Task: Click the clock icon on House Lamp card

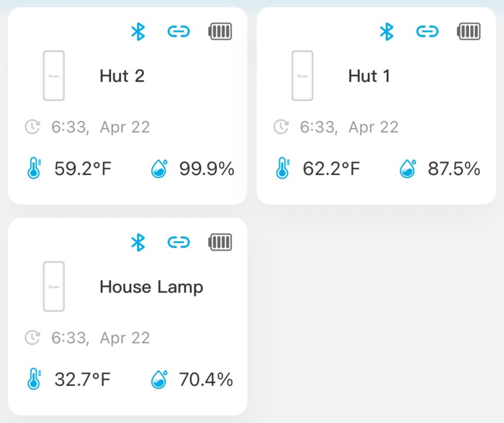Action: (32, 338)
